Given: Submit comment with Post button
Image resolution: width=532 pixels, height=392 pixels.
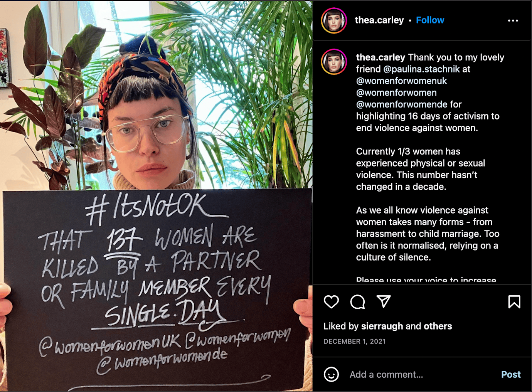Looking at the screenshot, I should pos(511,374).
